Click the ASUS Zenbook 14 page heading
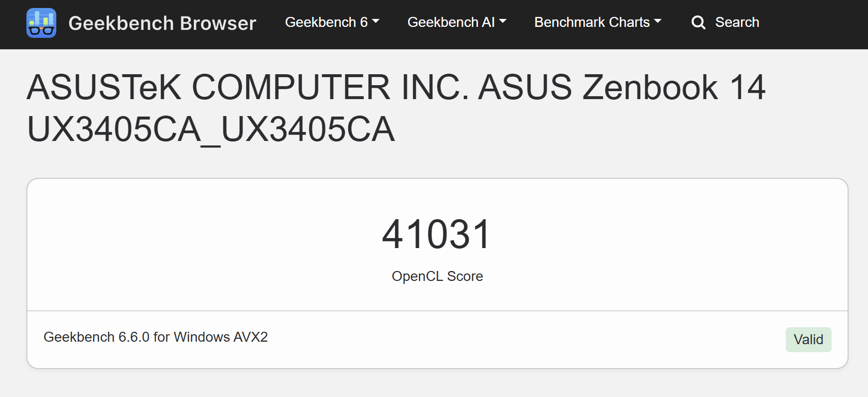868x397 pixels. point(396,108)
